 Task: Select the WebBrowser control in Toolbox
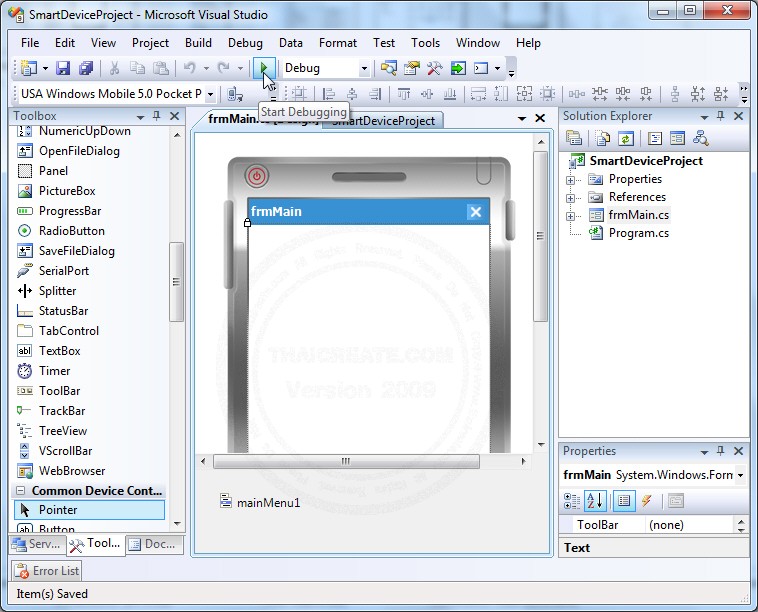click(72, 471)
